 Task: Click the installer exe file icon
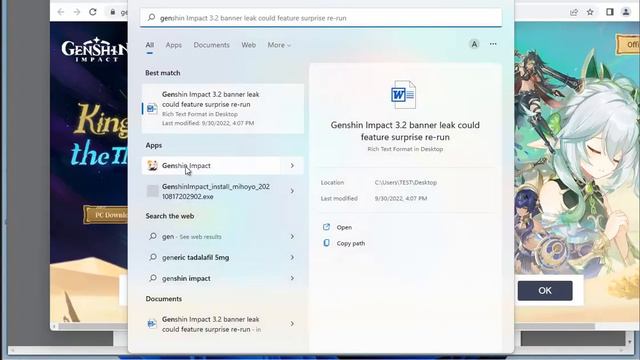tap(152, 191)
